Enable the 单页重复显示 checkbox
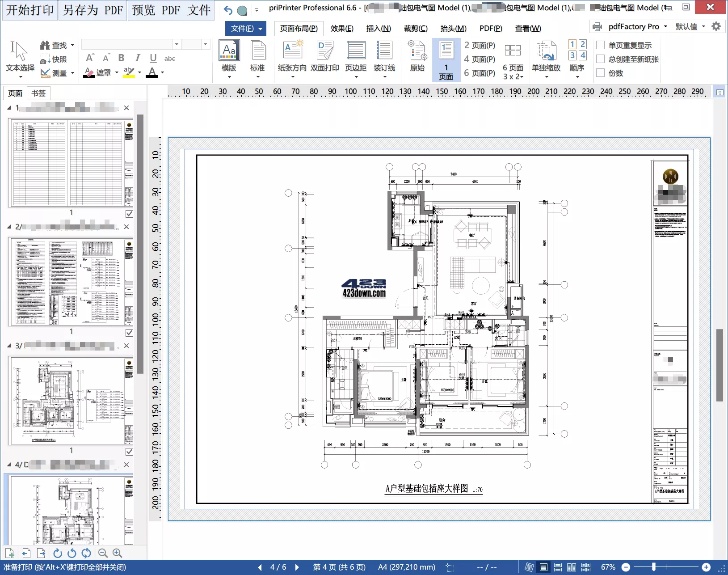The height and width of the screenshot is (575, 728). (601, 45)
